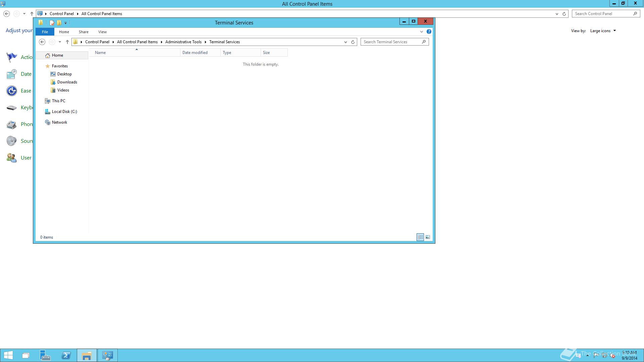The width and height of the screenshot is (644, 362).
Task: Click Administrative Tools in the breadcrumb path
Action: (x=183, y=42)
